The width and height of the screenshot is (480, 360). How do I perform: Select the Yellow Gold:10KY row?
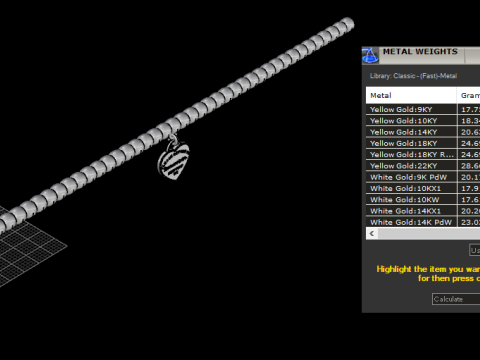[x=423, y=121]
